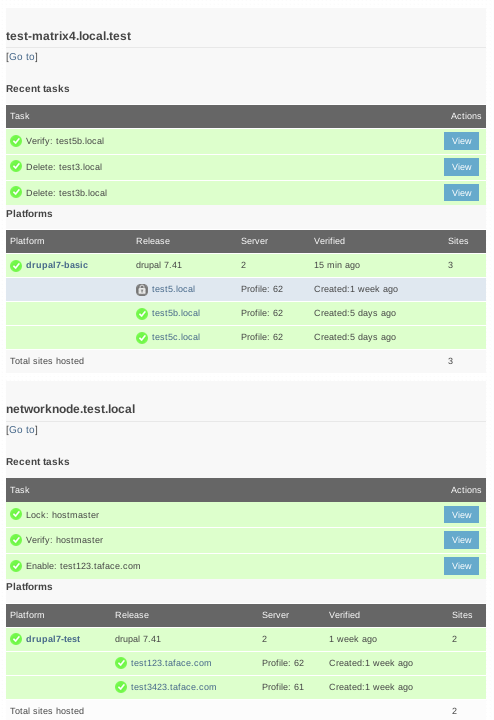
Task: Click green status icon beside test5b.local site
Action: (x=142, y=314)
